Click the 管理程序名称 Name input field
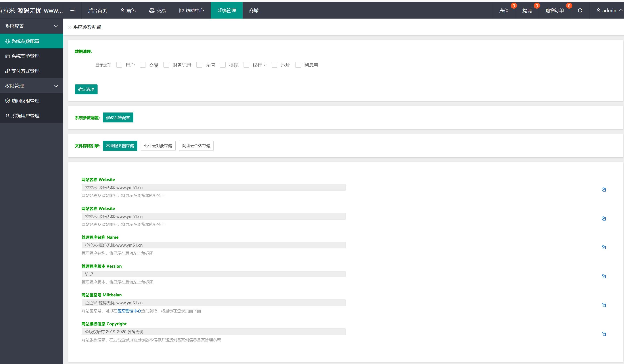The height and width of the screenshot is (364, 624). (213, 245)
